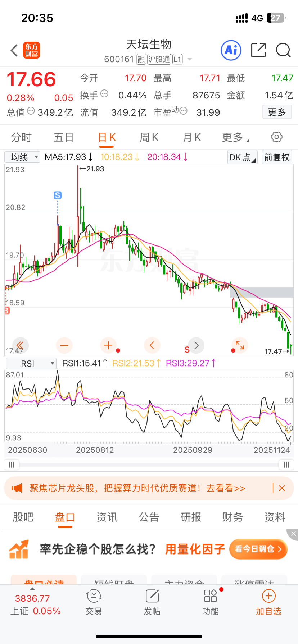Image resolution: width=298 pixels, height=644 pixels.
Task: Open the DK点 dropdown
Action: (243, 157)
